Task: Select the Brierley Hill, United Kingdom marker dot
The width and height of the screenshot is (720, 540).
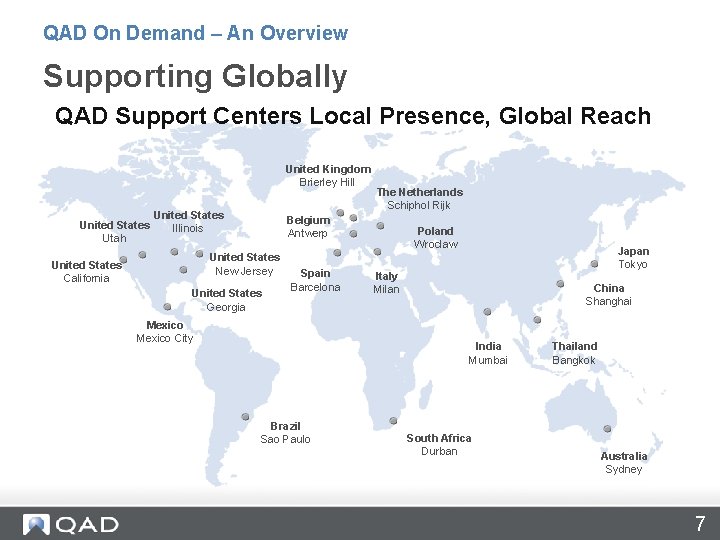Action: coord(340,213)
